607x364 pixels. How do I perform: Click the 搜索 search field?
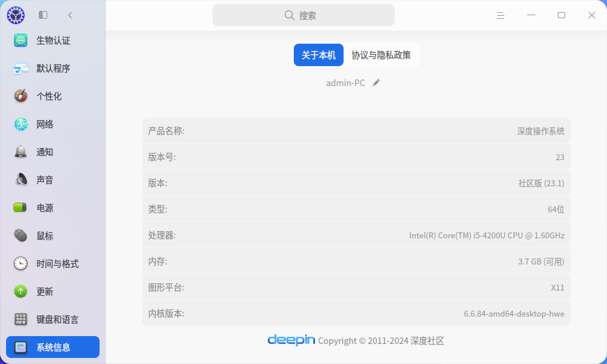tap(303, 15)
